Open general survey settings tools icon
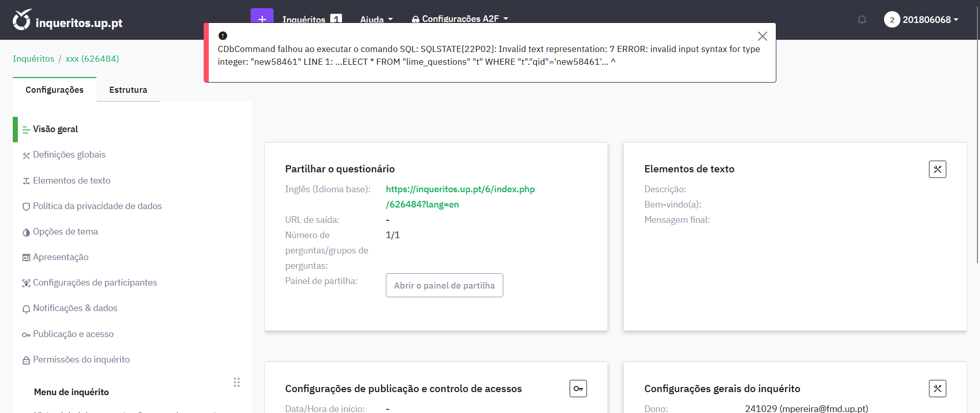980x413 pixels. [x=937, y=389]
